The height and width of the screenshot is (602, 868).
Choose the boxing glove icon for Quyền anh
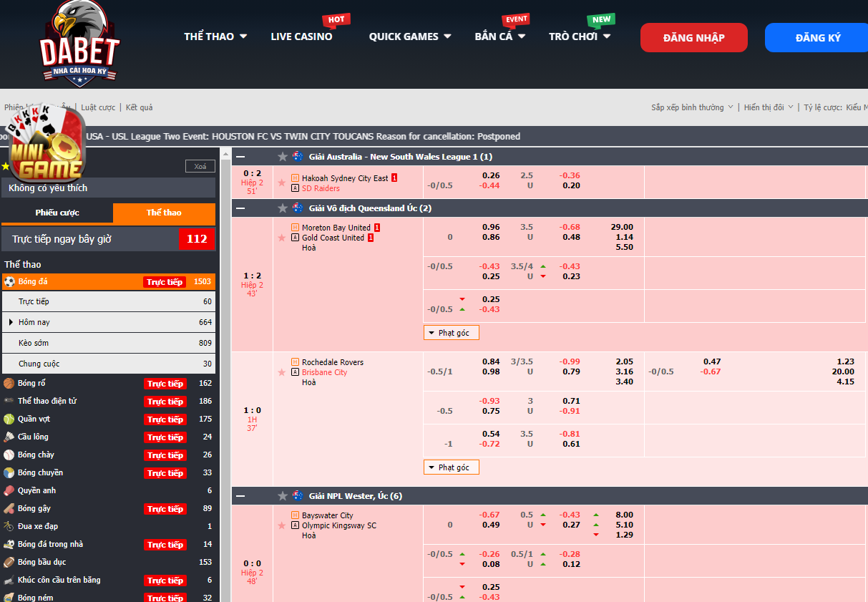click(9, 491)
